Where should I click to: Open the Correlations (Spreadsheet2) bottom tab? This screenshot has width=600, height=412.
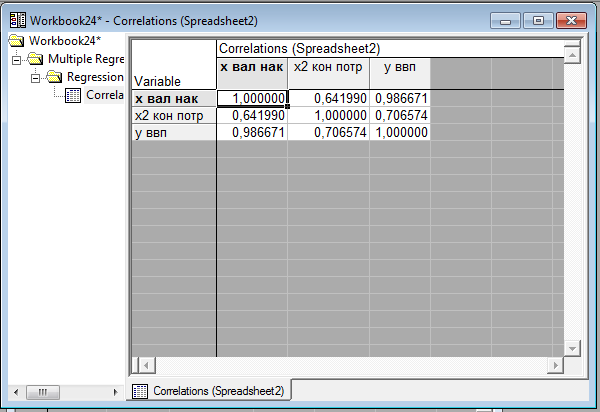coord(209,391)
